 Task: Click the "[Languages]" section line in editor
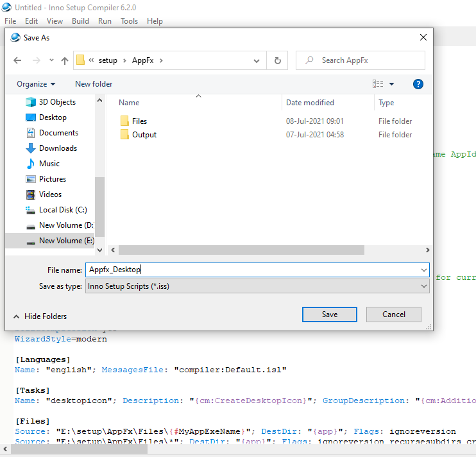point(43,359)
